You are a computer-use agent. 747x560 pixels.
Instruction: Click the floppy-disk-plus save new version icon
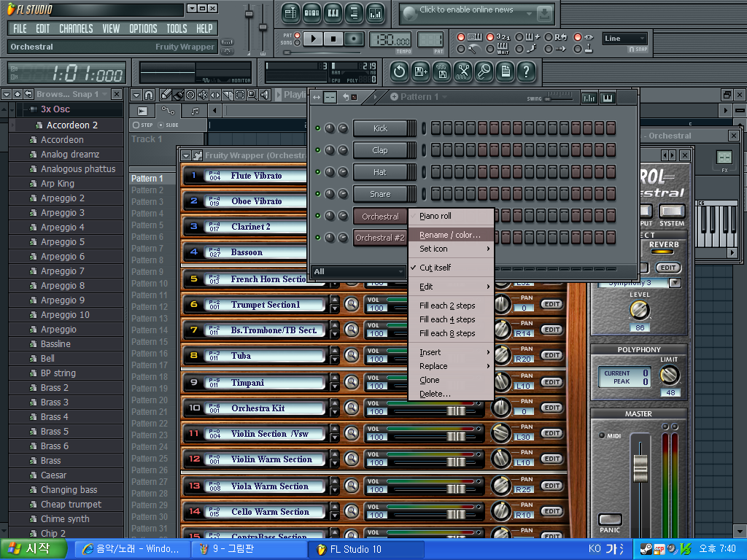[x=420, y=72]
